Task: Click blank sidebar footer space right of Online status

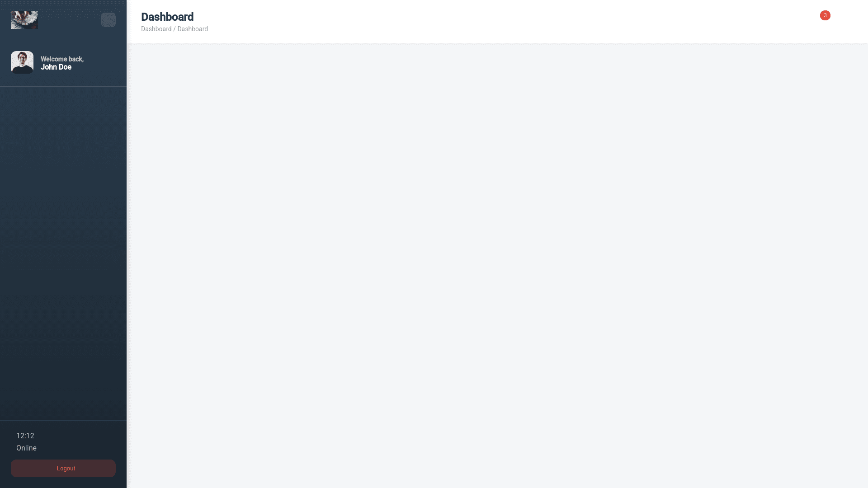Action: tap(77, 448)
